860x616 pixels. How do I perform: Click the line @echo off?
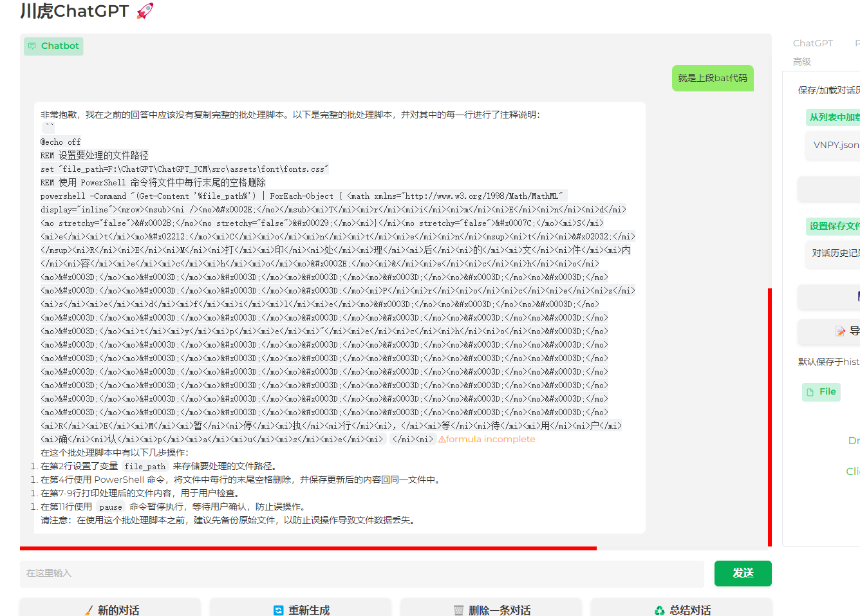[61, 142]
